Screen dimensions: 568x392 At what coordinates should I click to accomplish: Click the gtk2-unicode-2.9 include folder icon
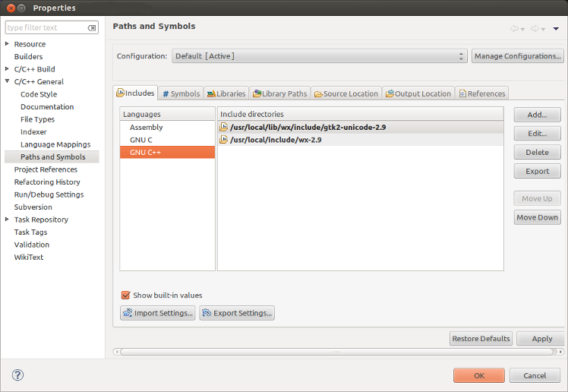[x=224, y=128]
